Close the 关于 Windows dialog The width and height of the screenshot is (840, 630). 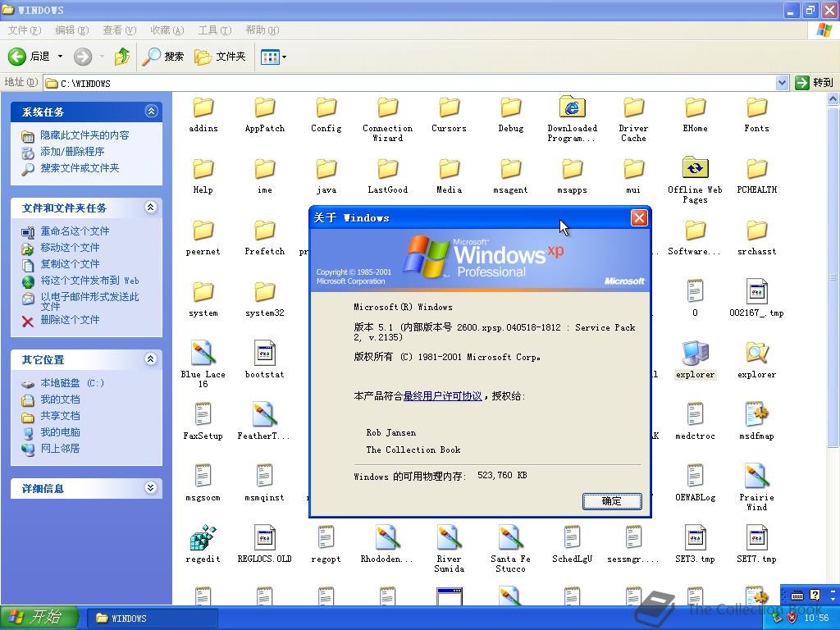point(638,217)
